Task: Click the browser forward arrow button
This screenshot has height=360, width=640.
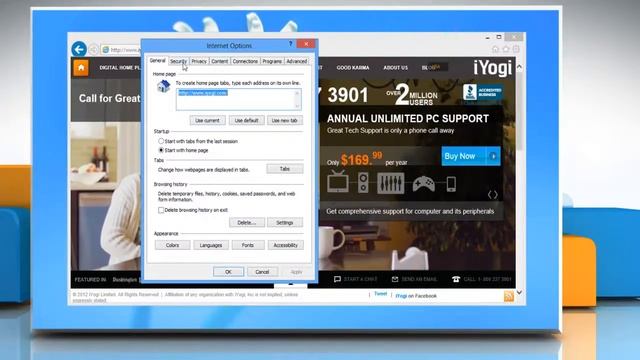Action: pos(93,49)
